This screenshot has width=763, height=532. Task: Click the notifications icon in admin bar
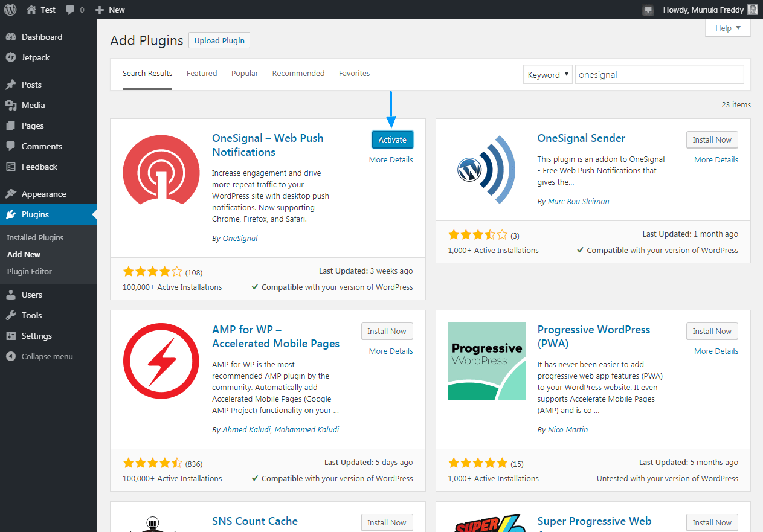pos(648,10)
